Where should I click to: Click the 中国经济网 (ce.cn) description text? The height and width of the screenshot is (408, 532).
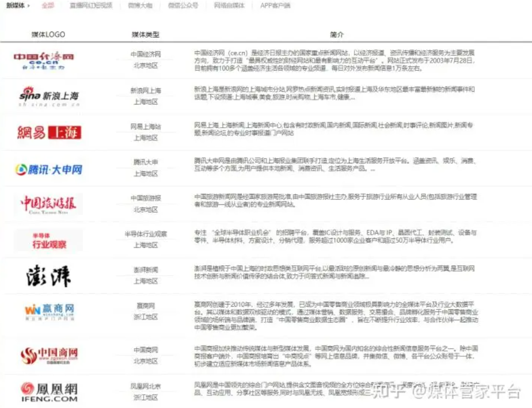pyautogui.click(x=335, y=60)
